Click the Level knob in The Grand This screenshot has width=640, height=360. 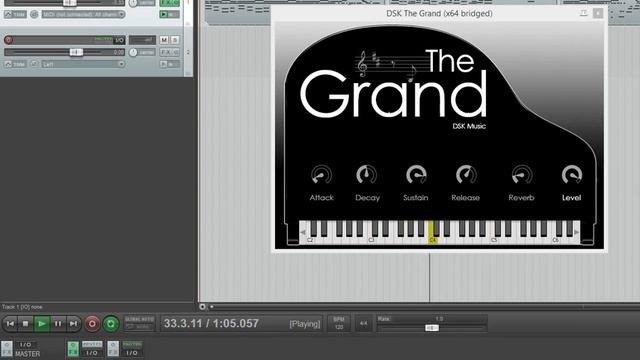pyautogui.click(x=571, y=175)
